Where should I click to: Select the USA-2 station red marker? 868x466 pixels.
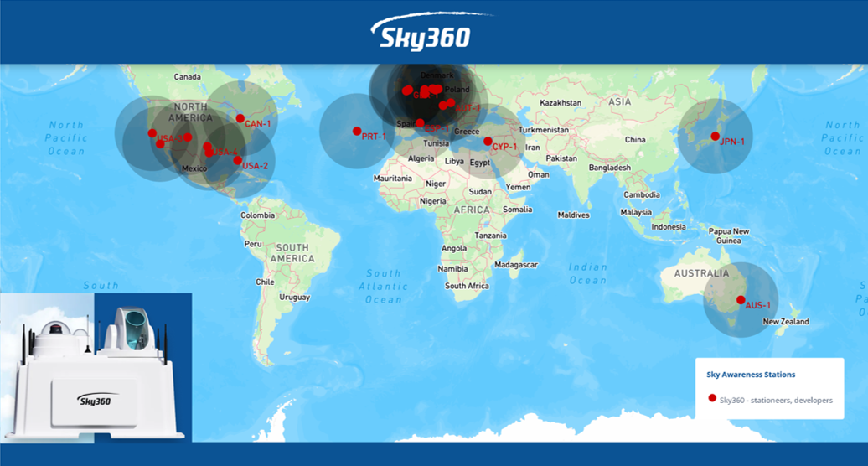pos(237,160)
